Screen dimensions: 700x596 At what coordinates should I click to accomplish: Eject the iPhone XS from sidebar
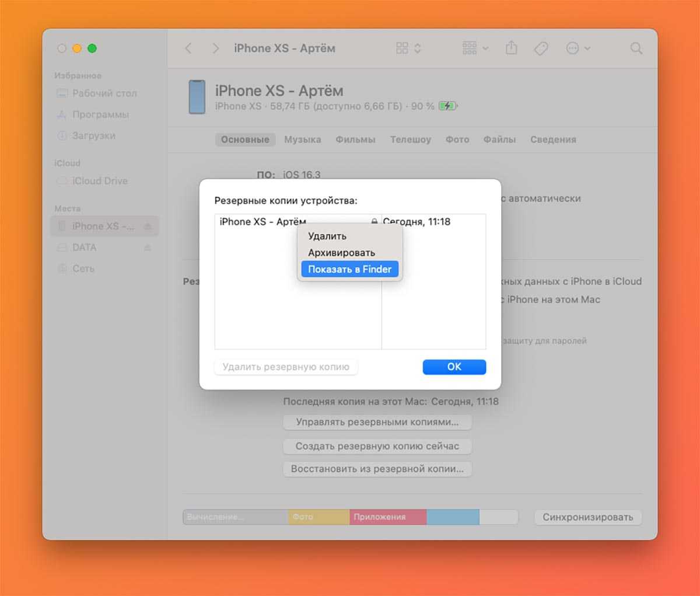coord(148,226)
